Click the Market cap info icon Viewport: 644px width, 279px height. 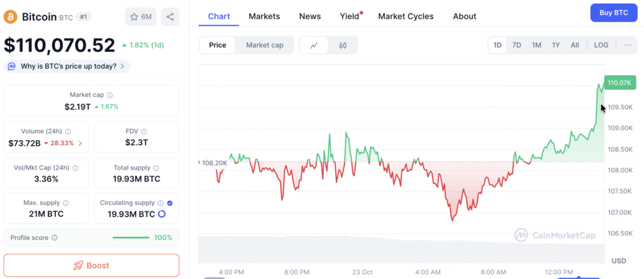pos(110,95)
